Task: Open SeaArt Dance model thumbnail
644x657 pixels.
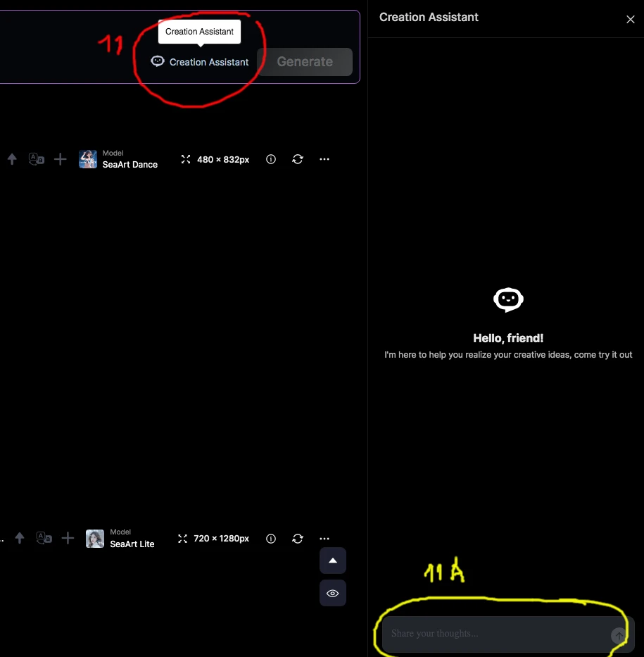Action: 88,159
